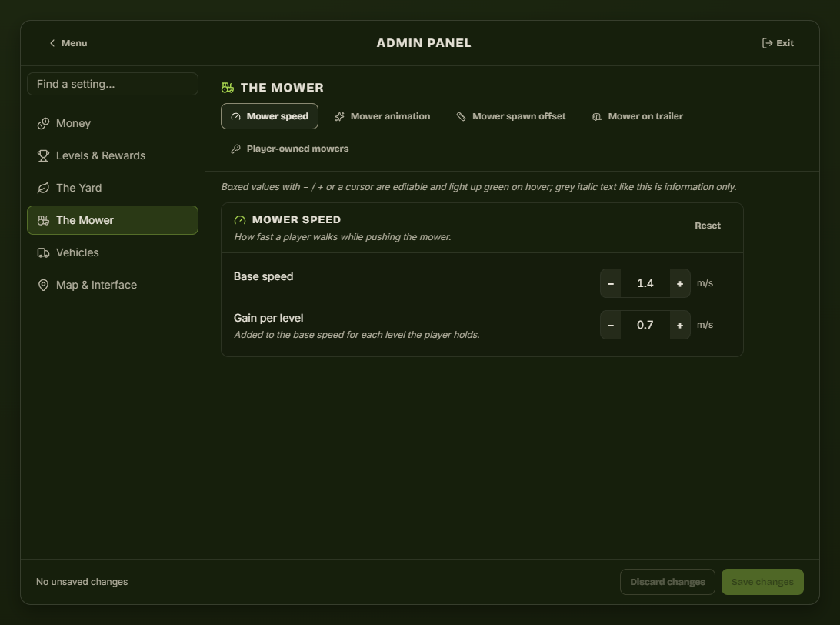Click the ruler icon on Mower spawn offset tab
Viewport: 840px width, 625px height.
click(462, 117)
